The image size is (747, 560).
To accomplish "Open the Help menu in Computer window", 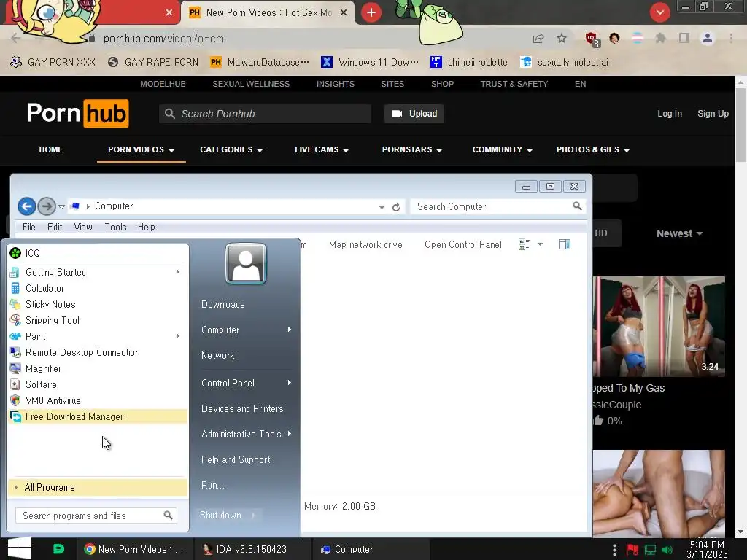I will pos(146,227).
